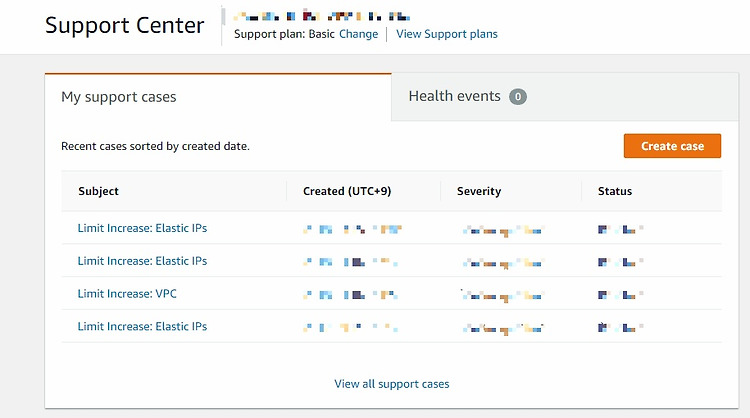Viewport: 750px width, 418px height.
Task: Click the Recent cases sorted by created date text
Action: pyautogui.click(x=155, y=146)
